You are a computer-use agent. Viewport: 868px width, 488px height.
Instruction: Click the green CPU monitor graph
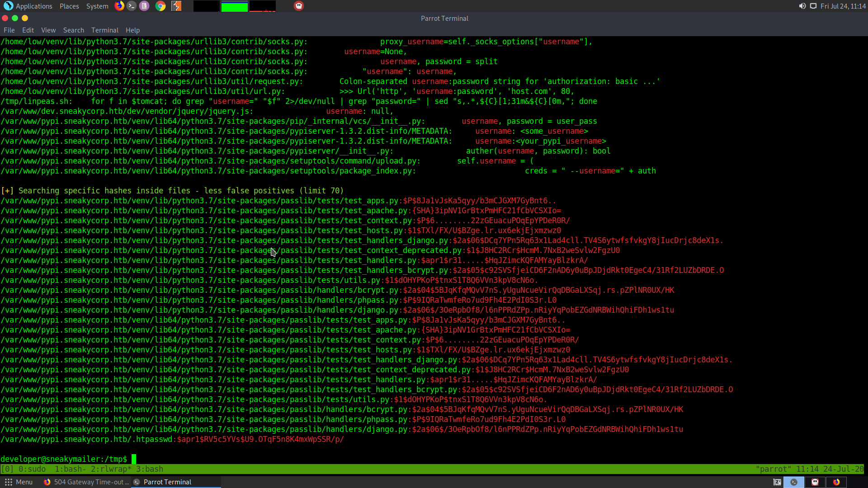click(234, 6)
